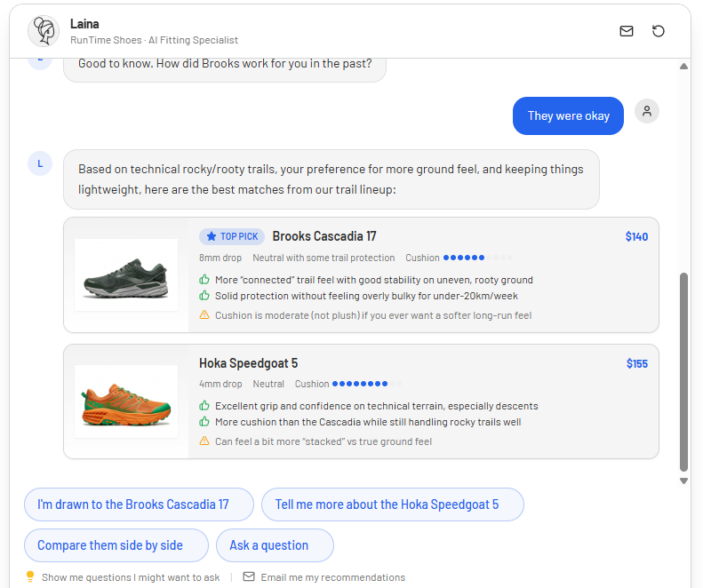Click the chat scrollbar down arrow
This screenshot has width=703, height=588.
pyautogui.click(x=683, y=481)
